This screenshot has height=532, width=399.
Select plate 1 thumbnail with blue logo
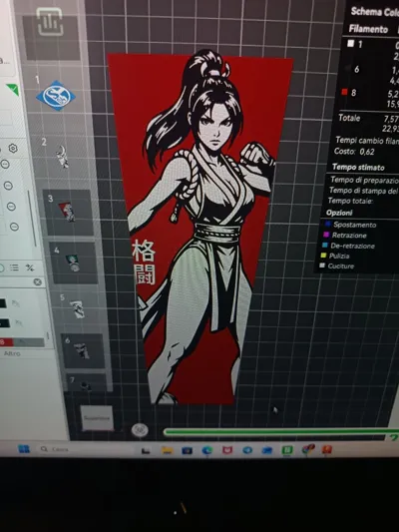point(55,96)
